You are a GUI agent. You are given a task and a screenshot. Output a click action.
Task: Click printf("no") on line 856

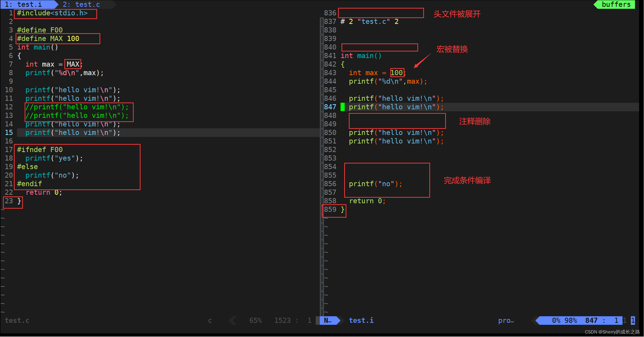pyautogui.click(x=375, y=184)
